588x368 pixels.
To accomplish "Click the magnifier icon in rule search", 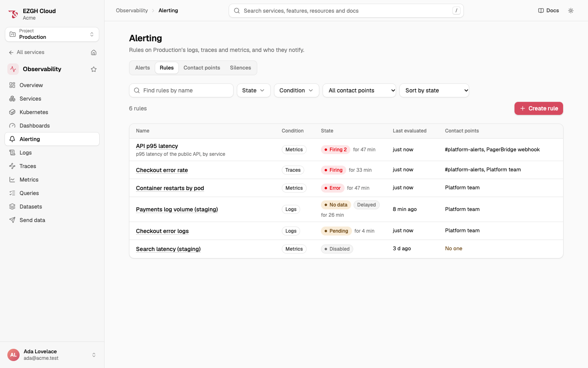I will (x=137, y=90).
